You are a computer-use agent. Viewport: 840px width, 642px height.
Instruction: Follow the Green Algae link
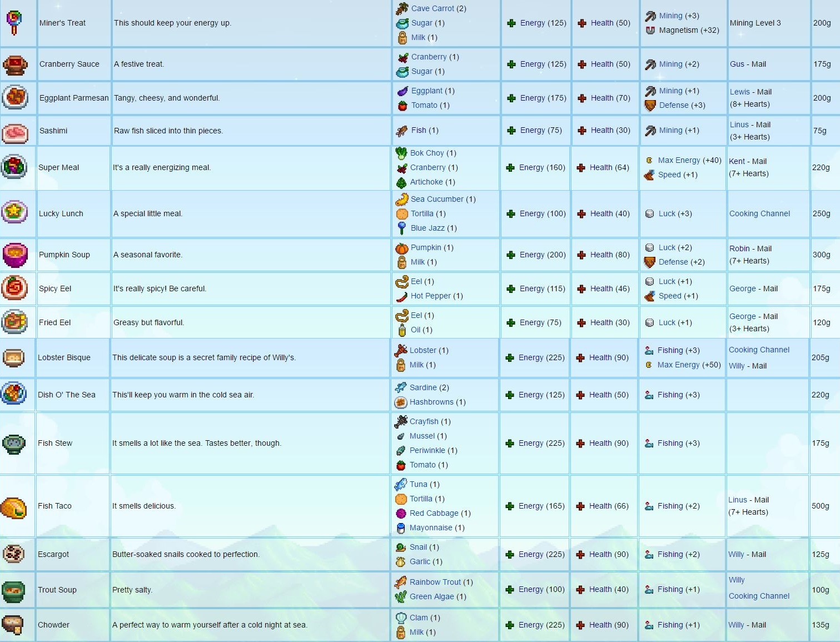[432, 596]
